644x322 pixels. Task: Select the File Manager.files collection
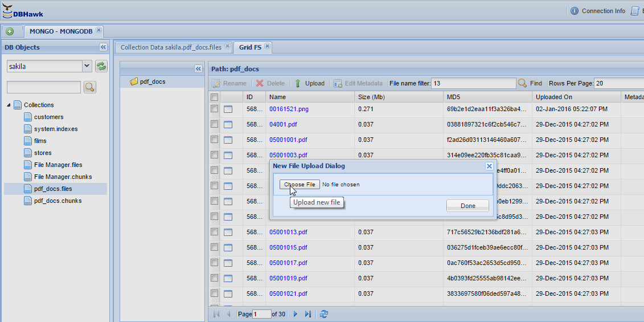[58, 165]
